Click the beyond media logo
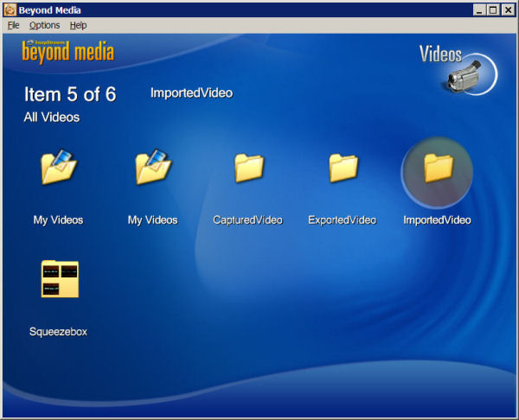The image size is (519, 420). pos(68,51)
